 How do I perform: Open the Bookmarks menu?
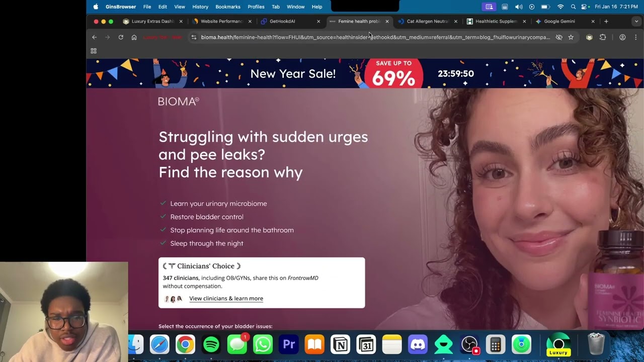pyautogui.click(x=228, y=7)
